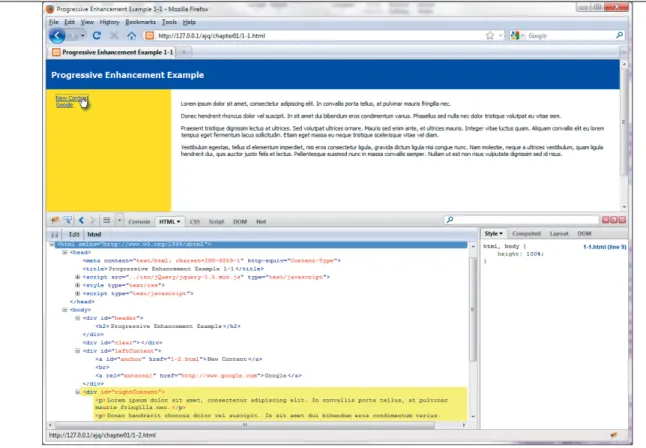Click the browser stop loading X icon

click(114, 36)
